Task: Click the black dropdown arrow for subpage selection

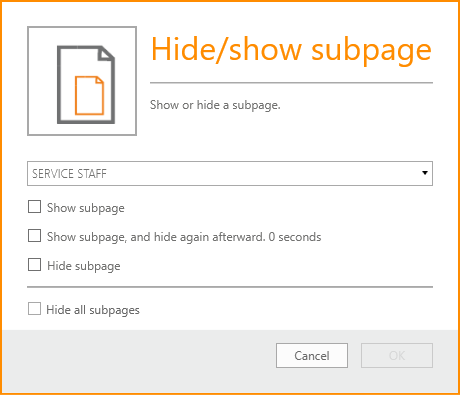Action: point(425,173)
